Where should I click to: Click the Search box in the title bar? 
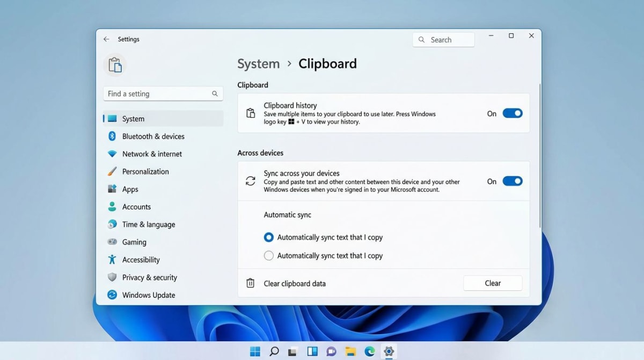coord(443,40)
